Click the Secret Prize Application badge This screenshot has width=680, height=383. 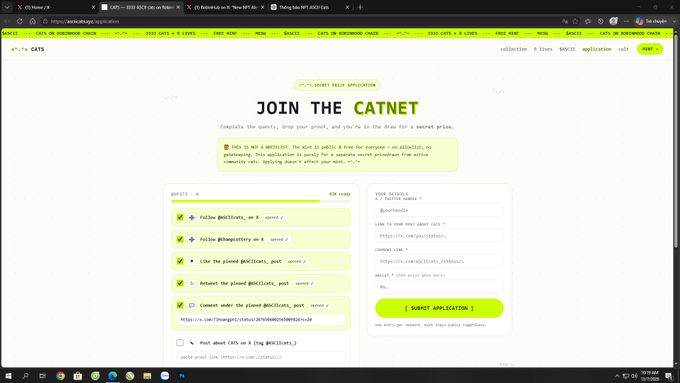point(337,85)
